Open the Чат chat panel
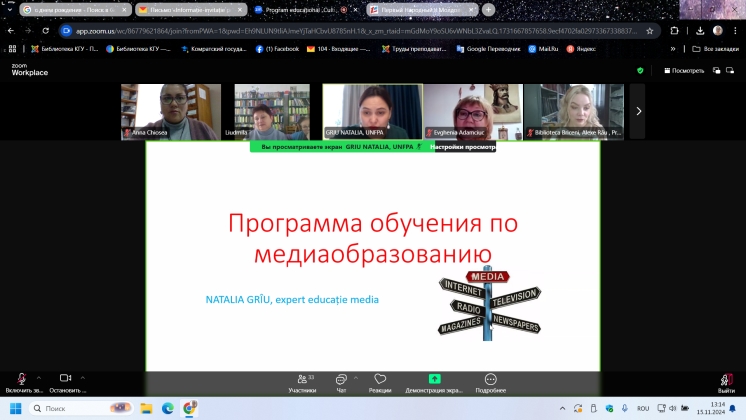The width and height of the screenshot is (746, 420). pyautogui.click(x=341, y=383)
